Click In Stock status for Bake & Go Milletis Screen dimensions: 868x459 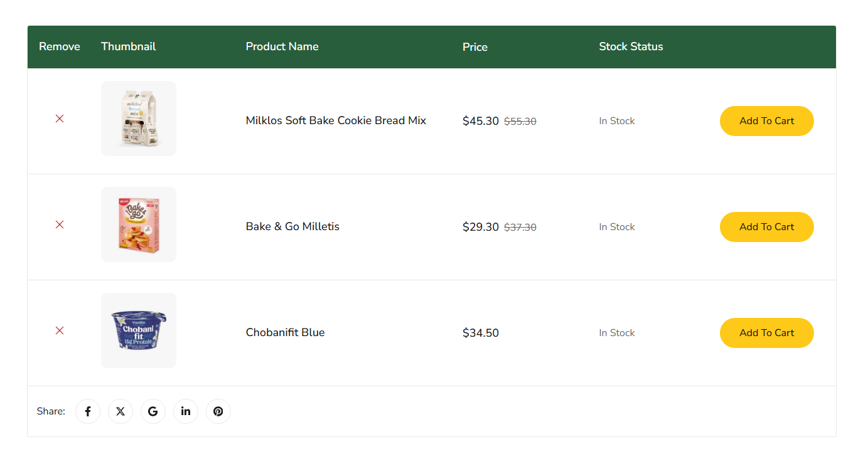pyautogui.click(x=617, y=227)
